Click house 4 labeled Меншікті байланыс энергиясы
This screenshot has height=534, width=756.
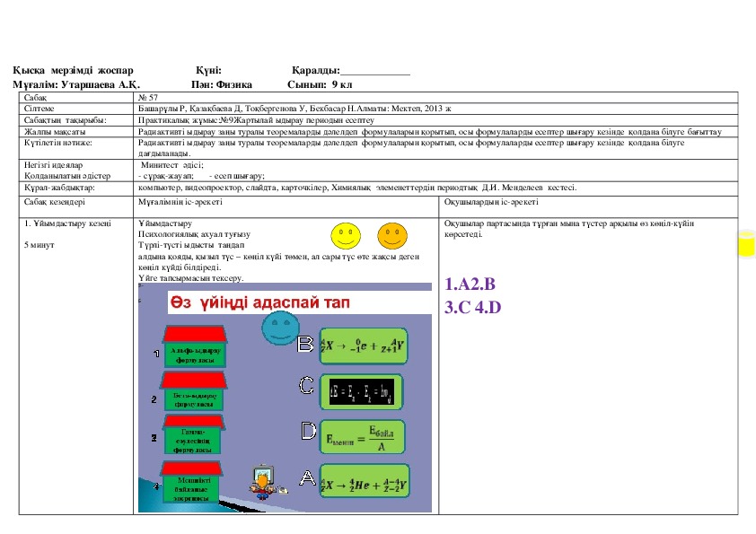[x=192, y=482]
